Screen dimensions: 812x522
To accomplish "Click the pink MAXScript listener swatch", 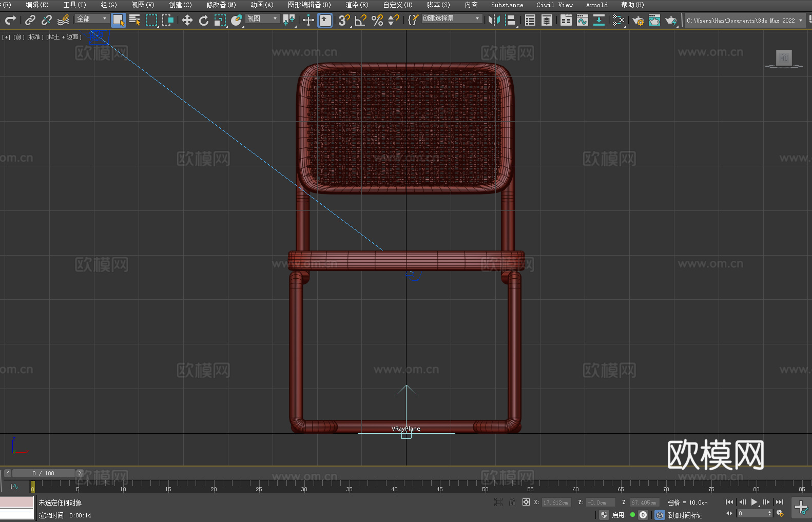I will (17, 502).
